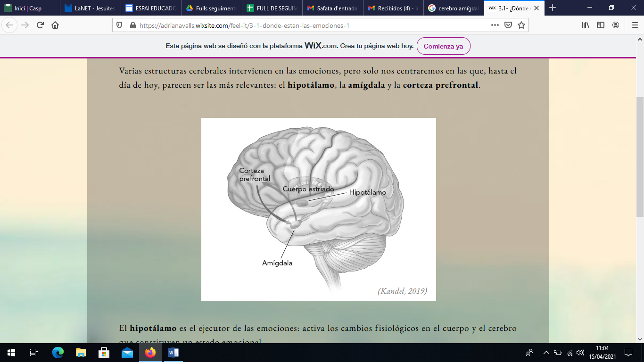644x362 pixels.
Task: Click the tracking protection shield icon
Action: [x=119, y=25]
